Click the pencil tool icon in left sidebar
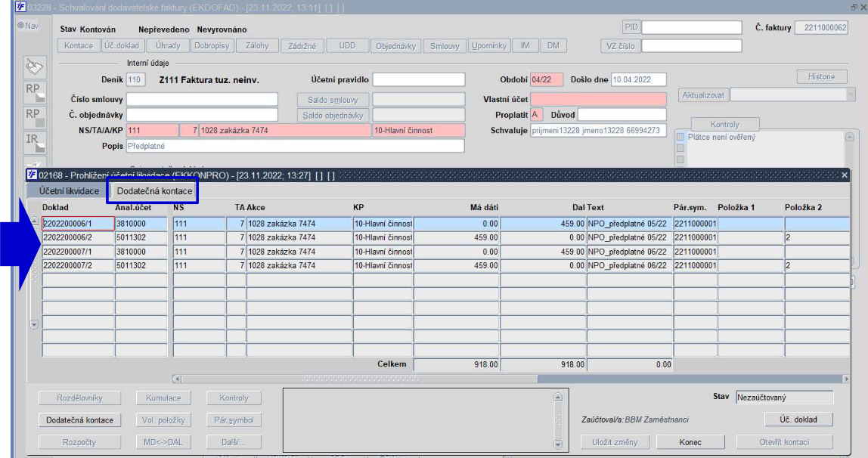 [34, 67]
